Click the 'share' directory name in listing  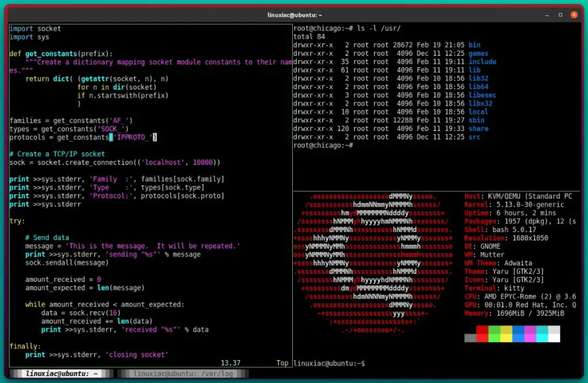click(478, 129)
